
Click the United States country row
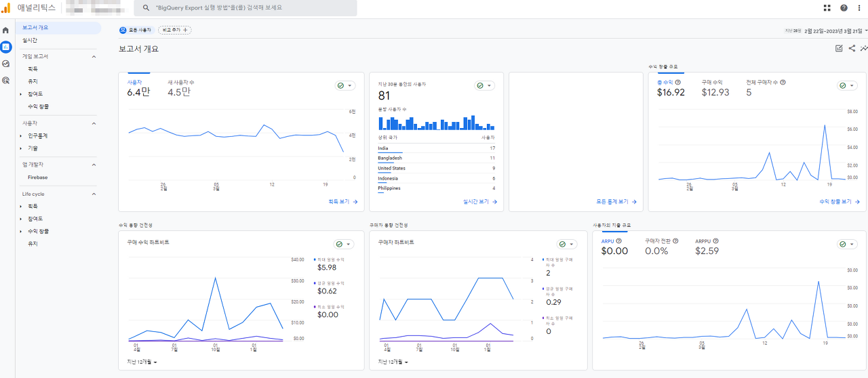(x=437, y=168)
